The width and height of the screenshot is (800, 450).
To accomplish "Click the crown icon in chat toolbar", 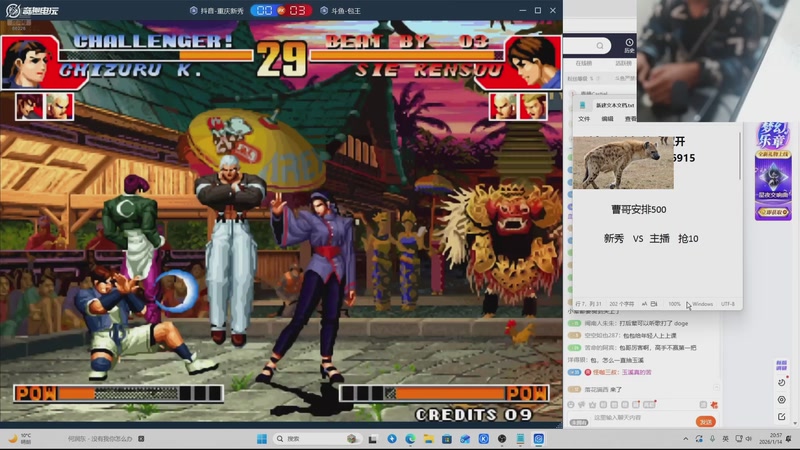I will [x=592, y=405].
